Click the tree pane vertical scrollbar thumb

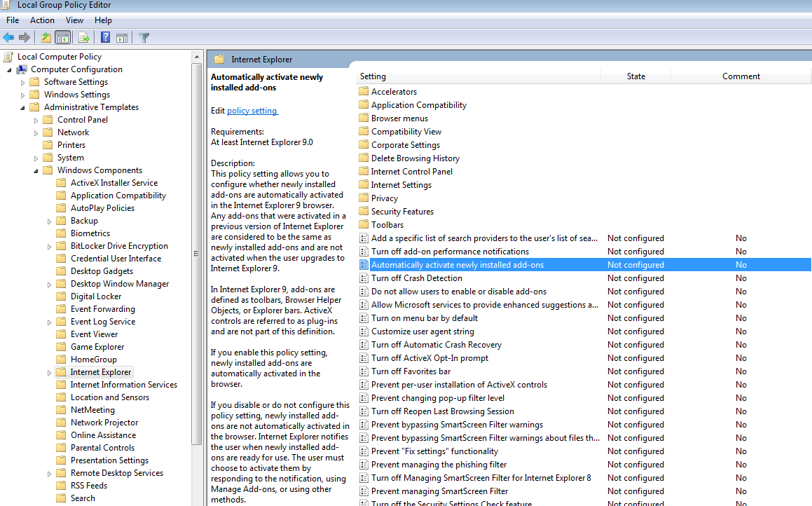pos(196,254)
